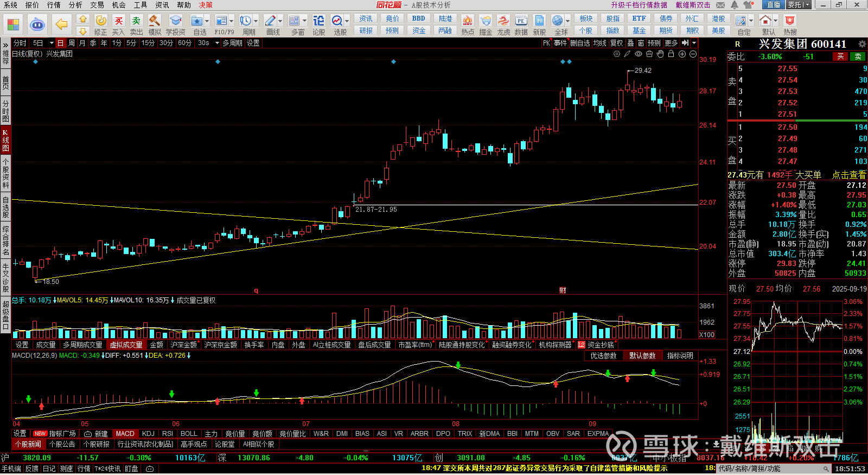
Task: Click the page-down yellow arrow icon
Action: (x=83, y=31)
